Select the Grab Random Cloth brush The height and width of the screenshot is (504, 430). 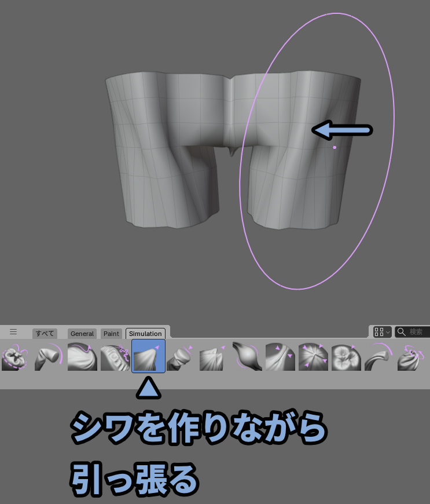click(x=215, y=356)
